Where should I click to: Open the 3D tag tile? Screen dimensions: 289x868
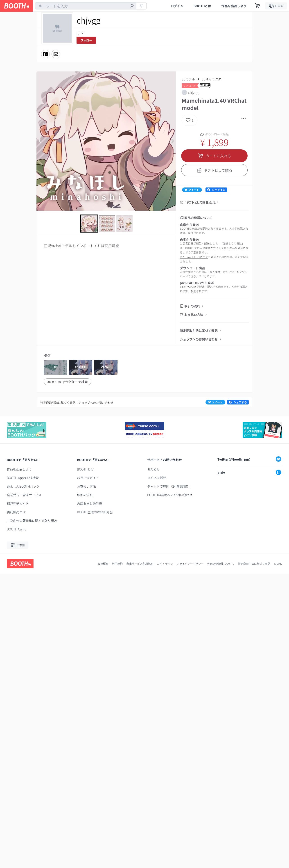(56, 367)
